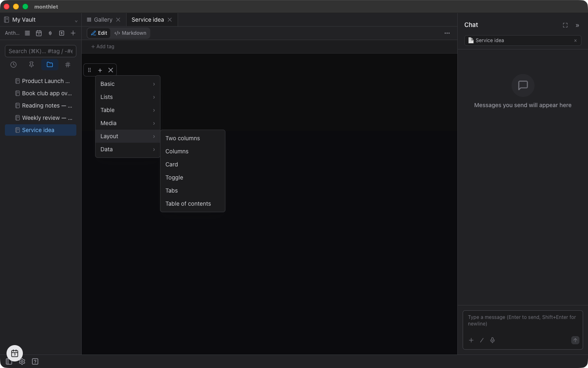588x368 pixels.
Task: Choose Card from Layout submenu
Action: 193,164
